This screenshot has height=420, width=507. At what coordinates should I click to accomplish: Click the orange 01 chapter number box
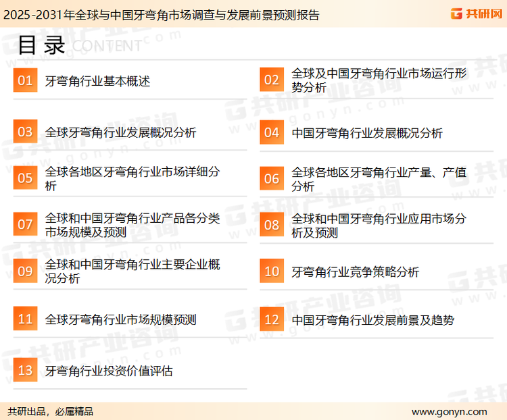[x=25, y=81]
